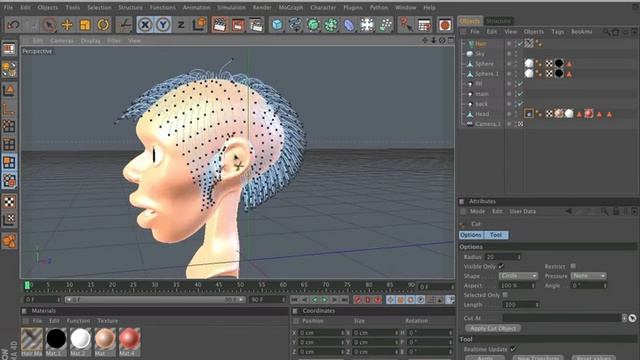Click the back arrow in Attributes panel
The width and height of the screenshot is (640, 360).
tap(568, 211)
